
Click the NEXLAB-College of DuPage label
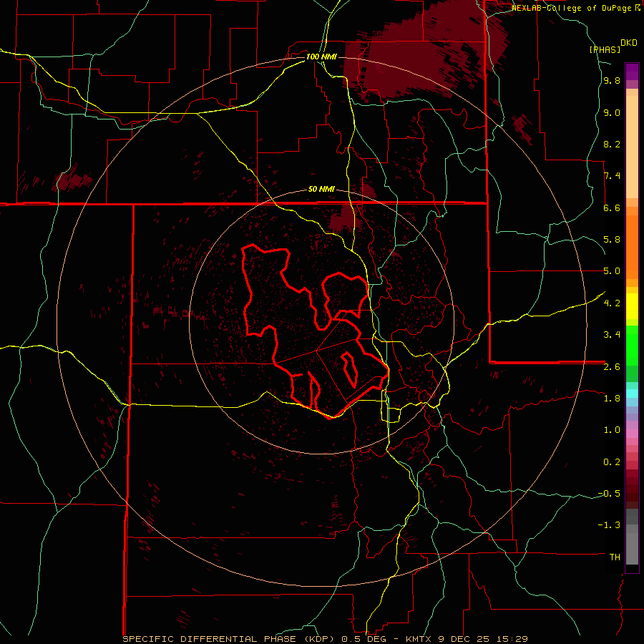tap(570, 8)
